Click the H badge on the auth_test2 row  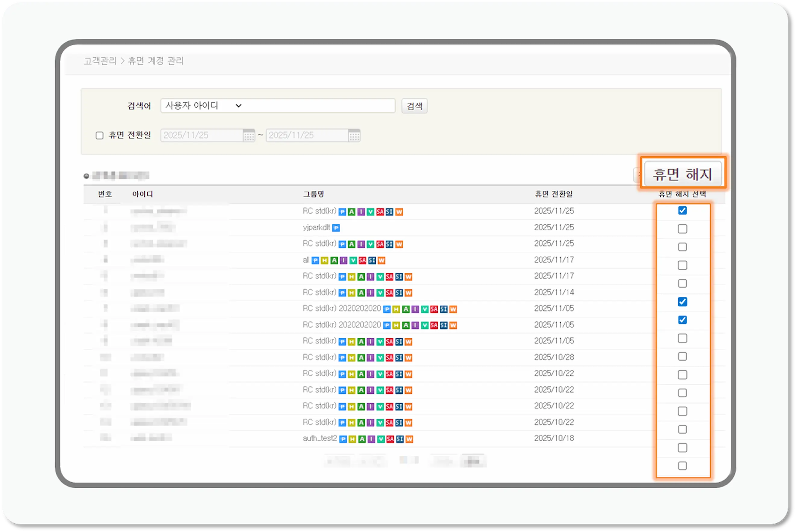(352, 438)
